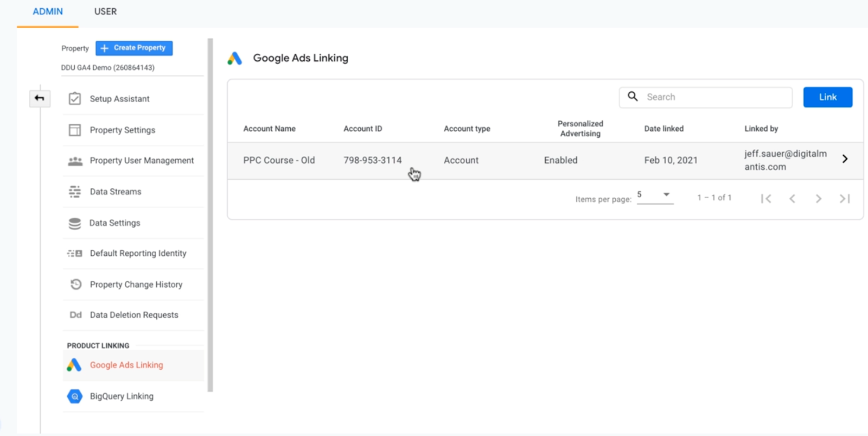Open the Items per page dropdown
The width and height of the screenshot is (868, 436).
pos(655,195)
